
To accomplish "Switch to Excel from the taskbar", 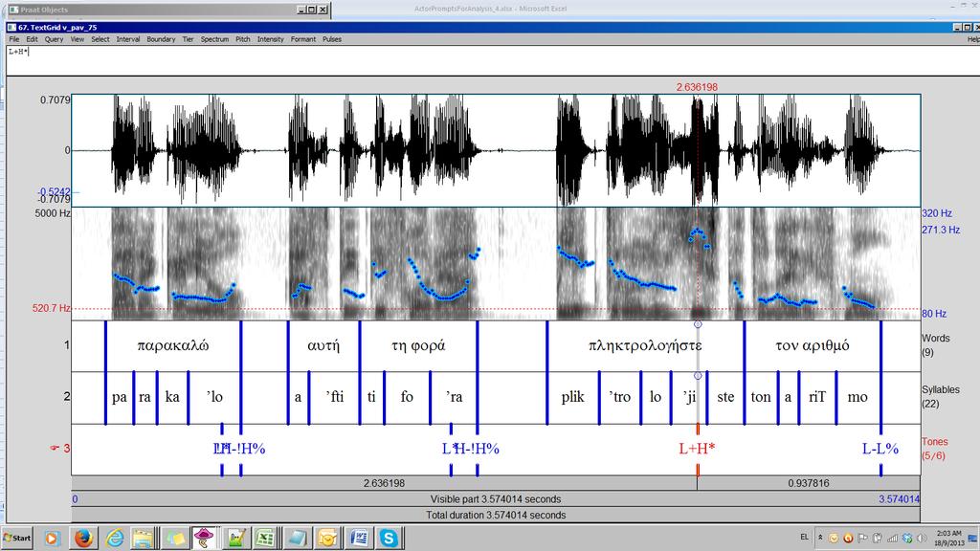I will tap(265, 538).
